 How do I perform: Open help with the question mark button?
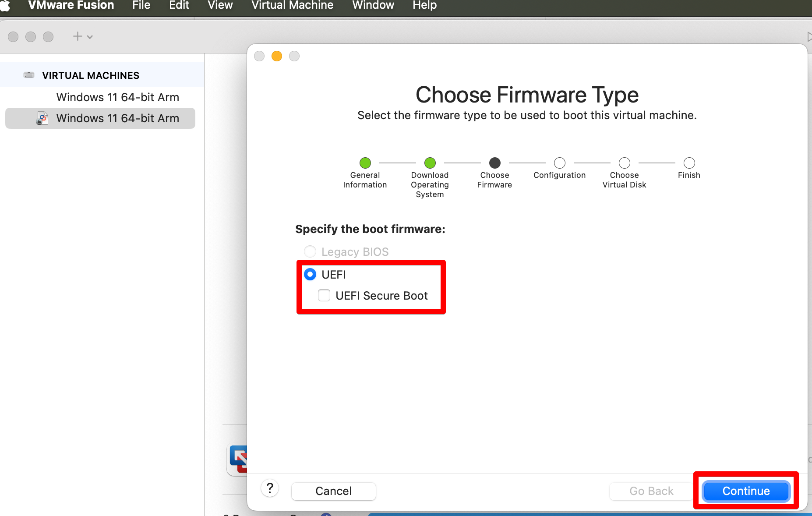click(x=270, y=488)
